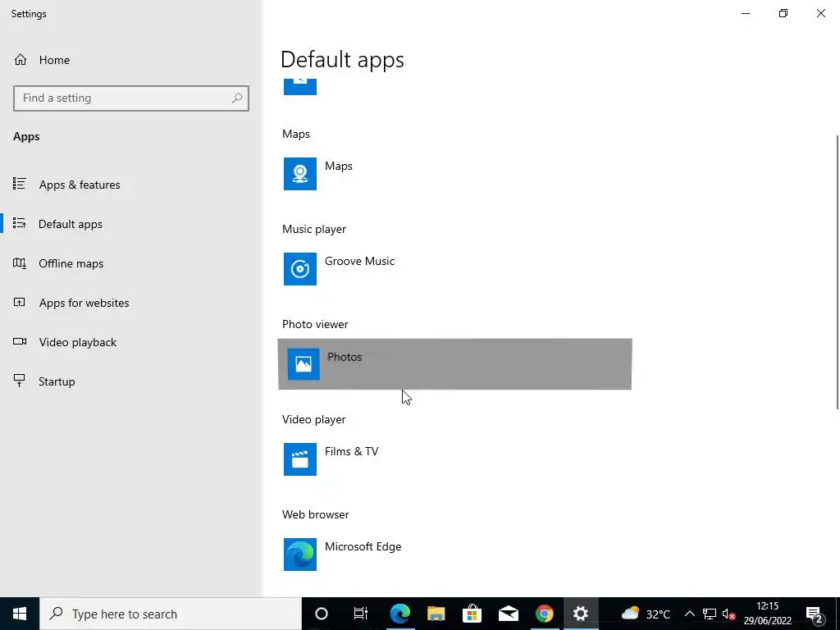Open Task View from the taskbar
This screenshot has width=840, height=630.
click(361, 614)
